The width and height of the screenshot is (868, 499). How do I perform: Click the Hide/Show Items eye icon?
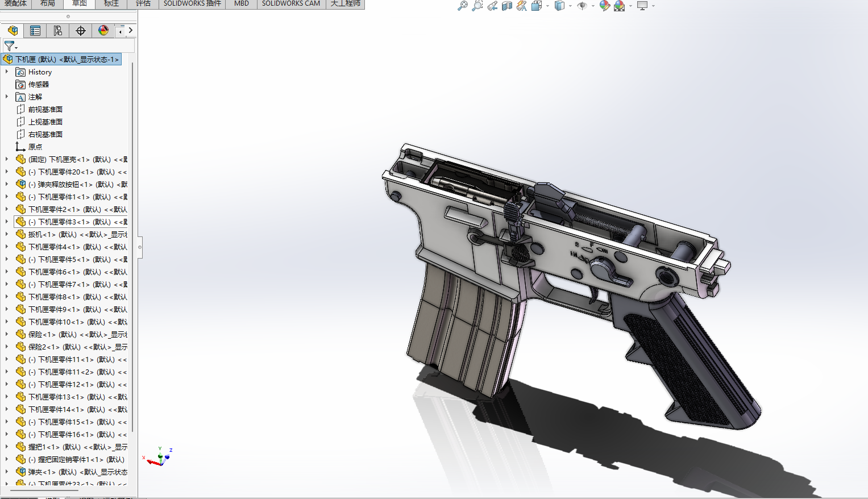pyautogui.click(x=582, y=6)
